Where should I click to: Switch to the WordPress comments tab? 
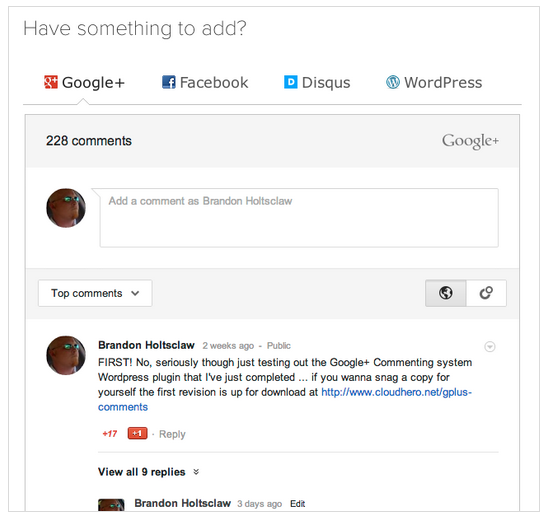coord(434,82)
